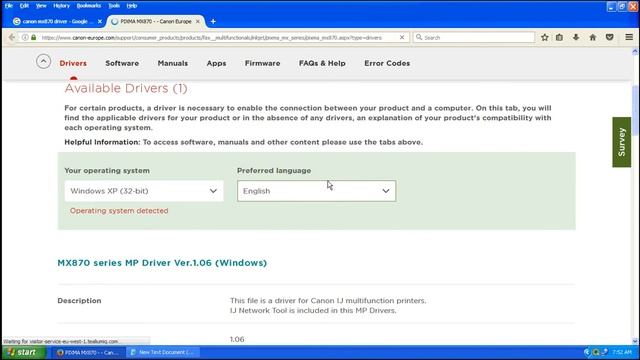The height and width of the screenshot is (360, 640).
Task: Switch to canon mx870 driver Google tab
Action: pyautogui.click(x=58, y=21)
